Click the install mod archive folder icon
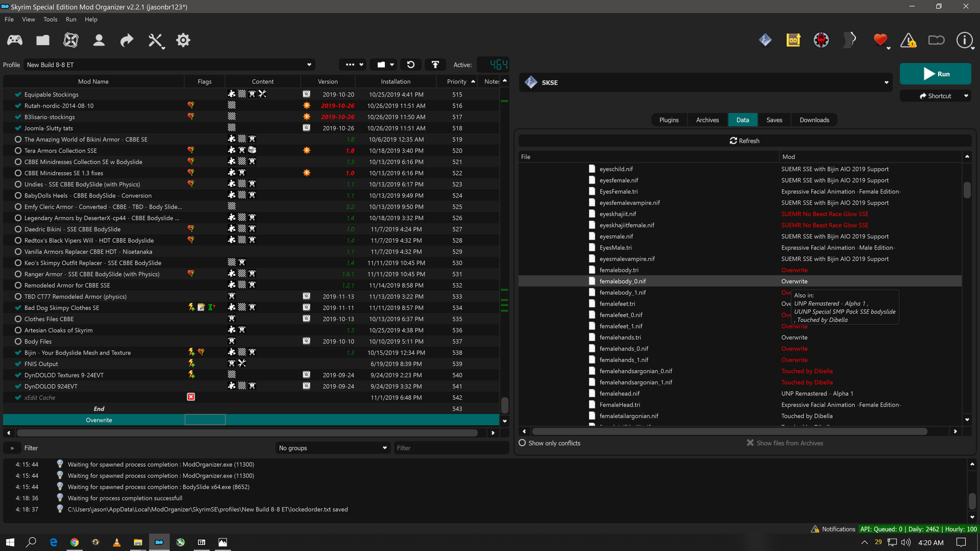The height and width of the screenshot is (551, 980). click(x=43, y=40)
